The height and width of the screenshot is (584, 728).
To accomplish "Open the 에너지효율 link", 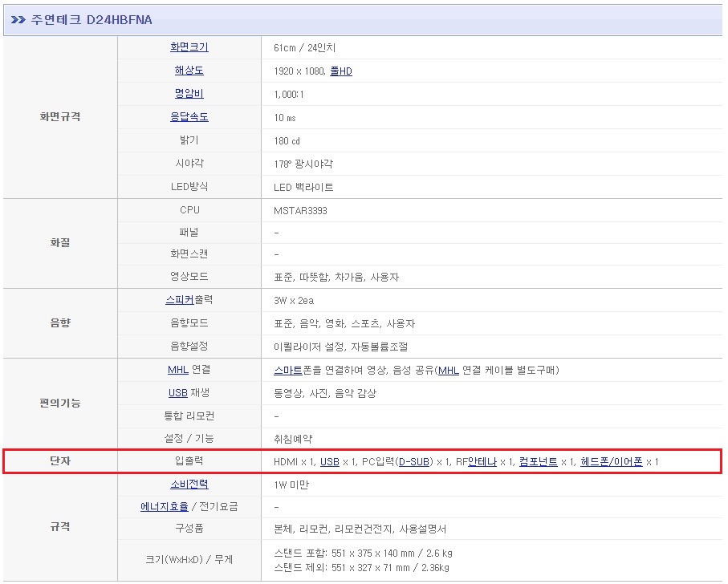I will click(165, 506).
